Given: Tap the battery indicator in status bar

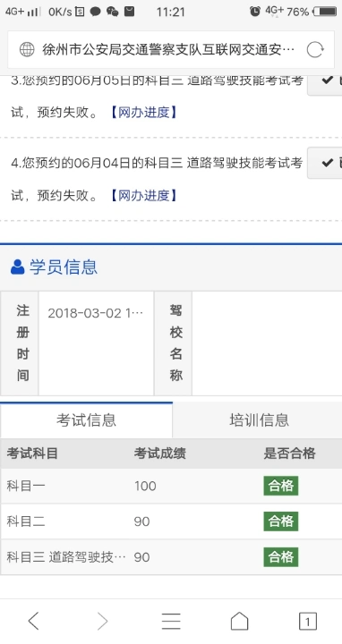Looking at the screenshot, I should pyautogui.click(x=325, y=12).
